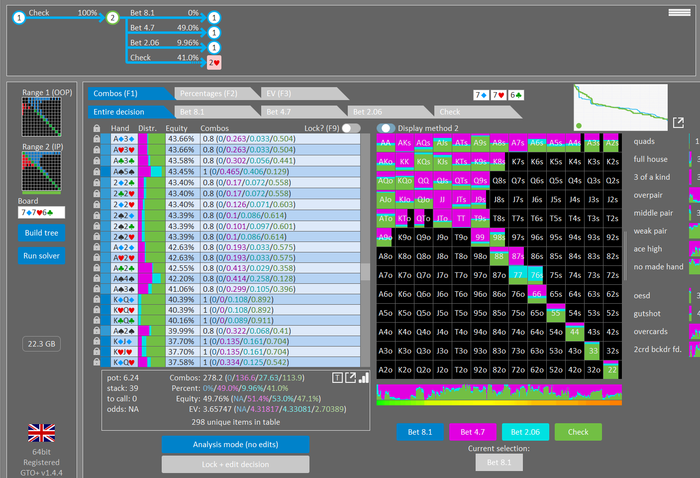
Task: Select tree node 2 after Check
Action: pos(112,18)
